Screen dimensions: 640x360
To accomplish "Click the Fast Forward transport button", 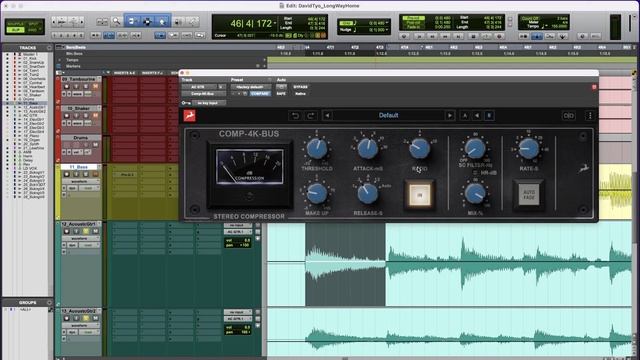I will (445, 36).
